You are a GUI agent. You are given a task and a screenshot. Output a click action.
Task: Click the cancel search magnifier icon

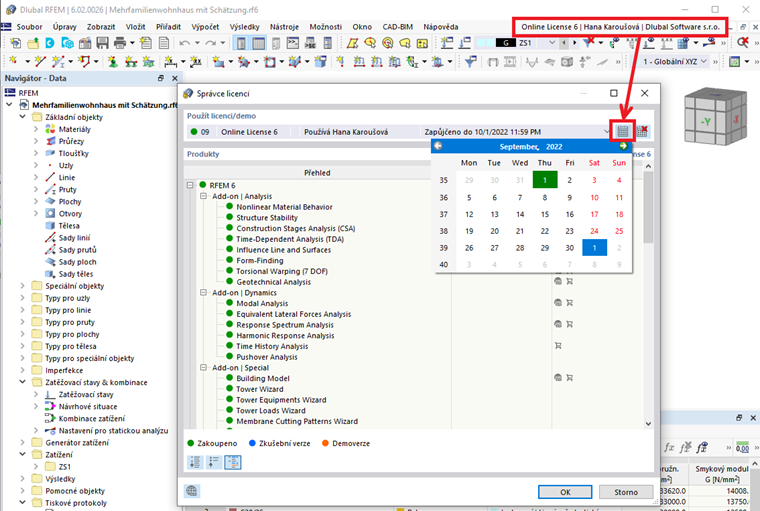743,43
